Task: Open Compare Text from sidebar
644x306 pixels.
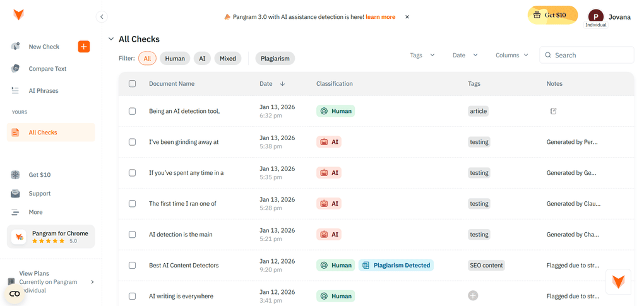Action: pos(47,69)
